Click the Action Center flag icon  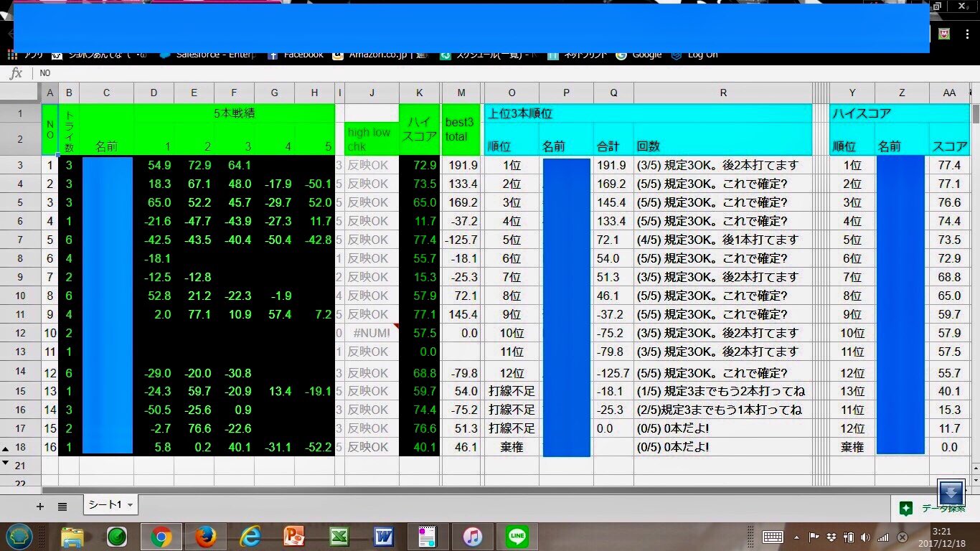click(814, 537)
